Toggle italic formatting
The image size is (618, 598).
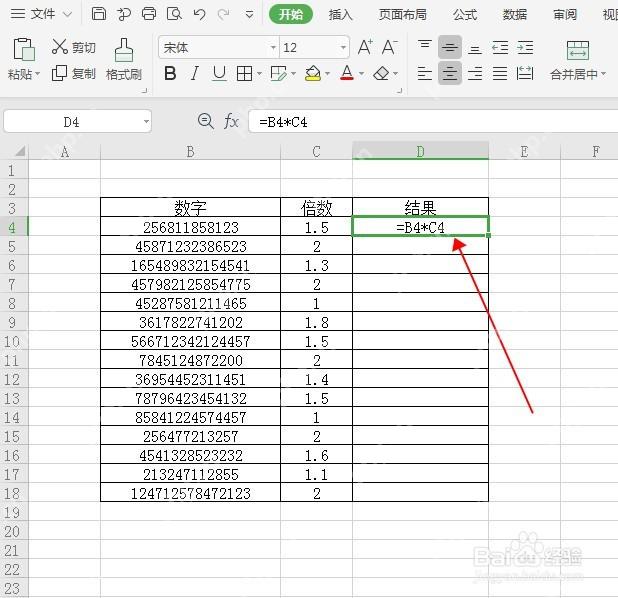pos(194,73)
